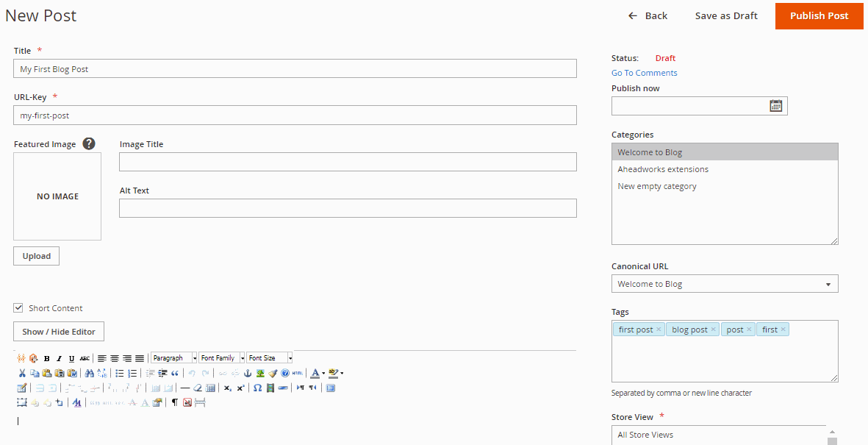
Task: Justify text in editor toolbar
Action: (140, 358)
